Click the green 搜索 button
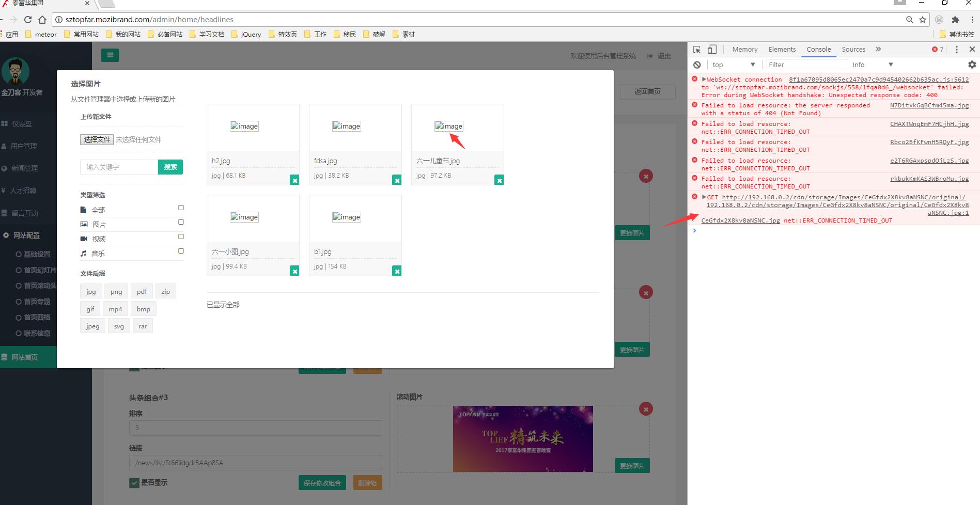 click(x=170, y=167)
